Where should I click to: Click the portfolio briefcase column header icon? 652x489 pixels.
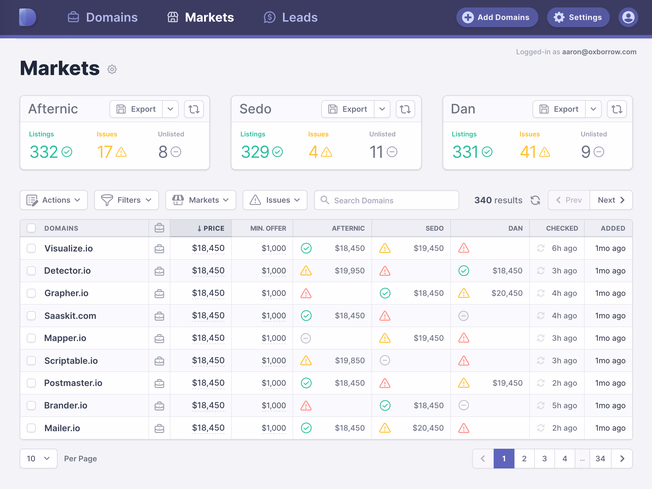(x=159, y=228)
